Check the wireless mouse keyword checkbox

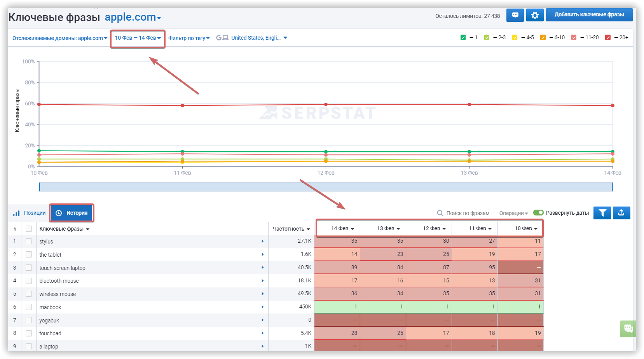coord(29,294)
